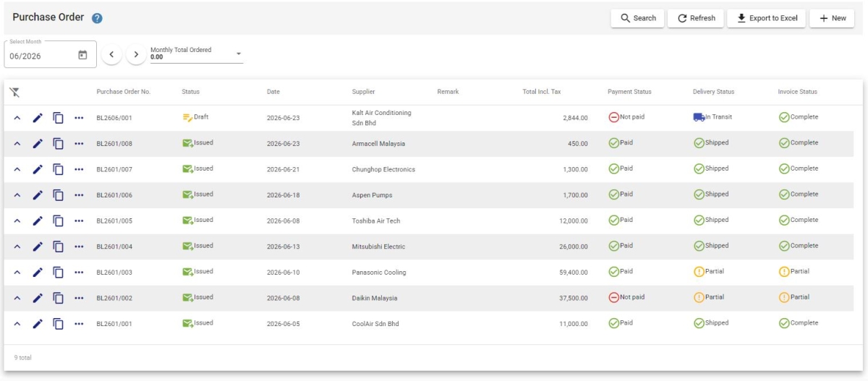Image resolution: width=868 pixels, height=381 pixels.
Task: Duplicate purchase order BL2601/008
Action: 59,144
